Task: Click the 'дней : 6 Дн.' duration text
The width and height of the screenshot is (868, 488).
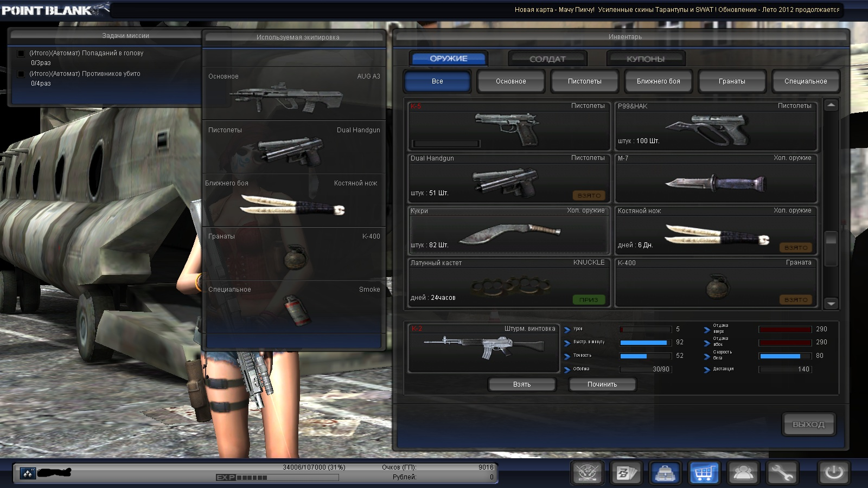Action: [635, 245]
